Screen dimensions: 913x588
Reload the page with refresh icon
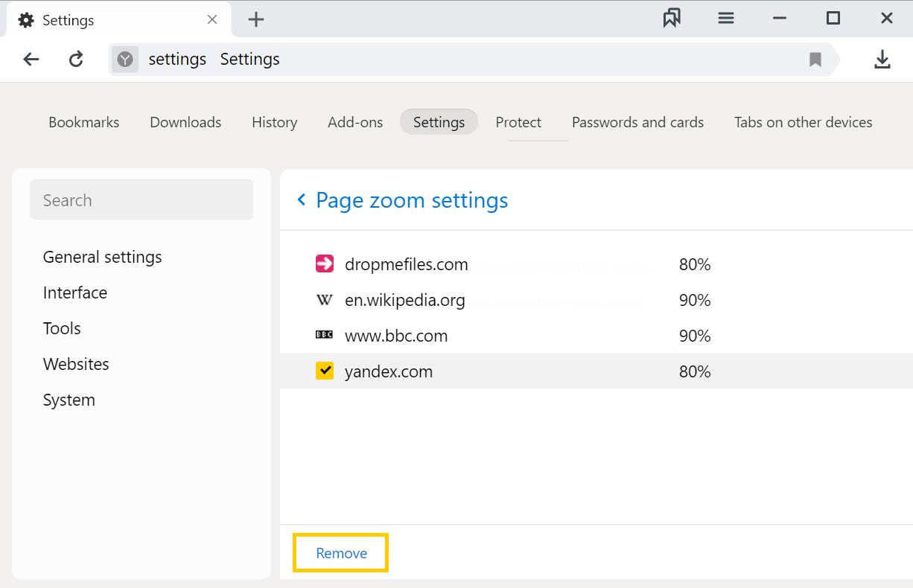tap(76, 60)
